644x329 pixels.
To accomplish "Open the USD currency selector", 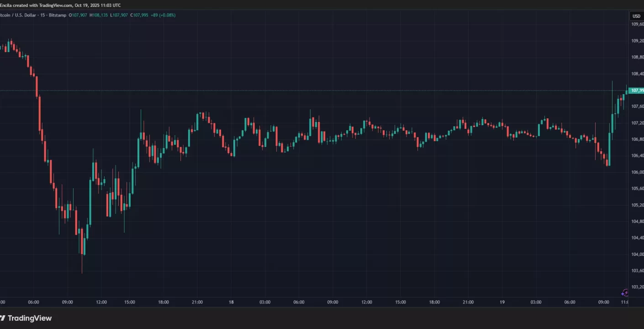I will 636,16.
